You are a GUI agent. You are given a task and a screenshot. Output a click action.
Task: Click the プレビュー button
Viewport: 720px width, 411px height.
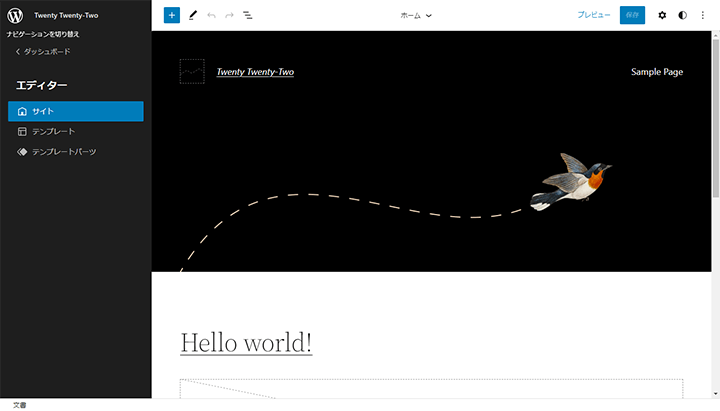pyautogui.click(x=593, y=15)
